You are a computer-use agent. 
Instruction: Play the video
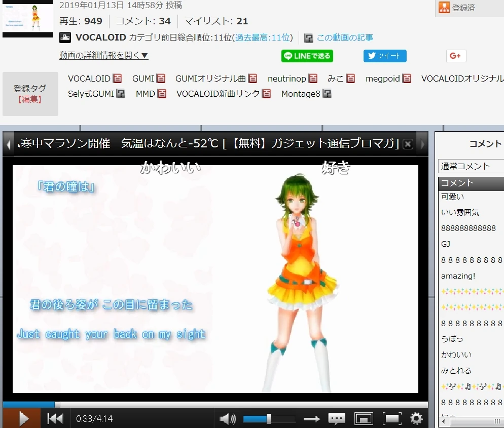(22, 418)
